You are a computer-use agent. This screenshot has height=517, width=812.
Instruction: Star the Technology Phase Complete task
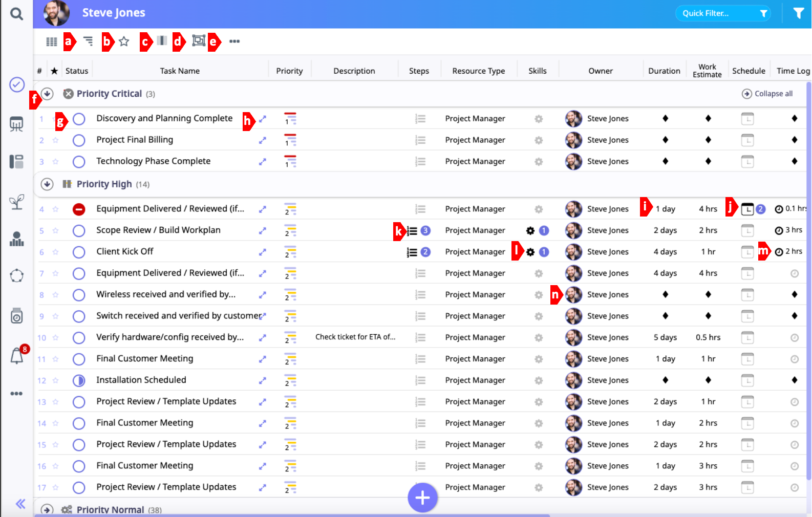point(55,162)
